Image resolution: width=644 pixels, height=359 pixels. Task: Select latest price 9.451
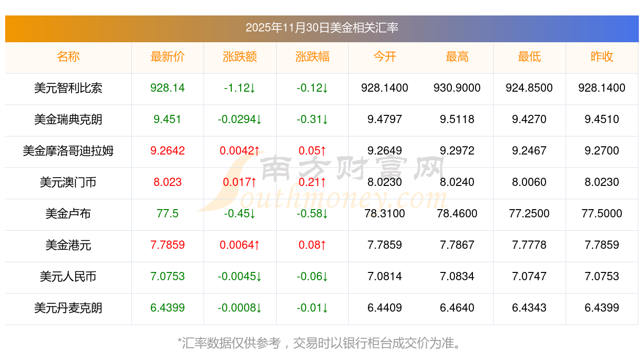coord(167,119)
